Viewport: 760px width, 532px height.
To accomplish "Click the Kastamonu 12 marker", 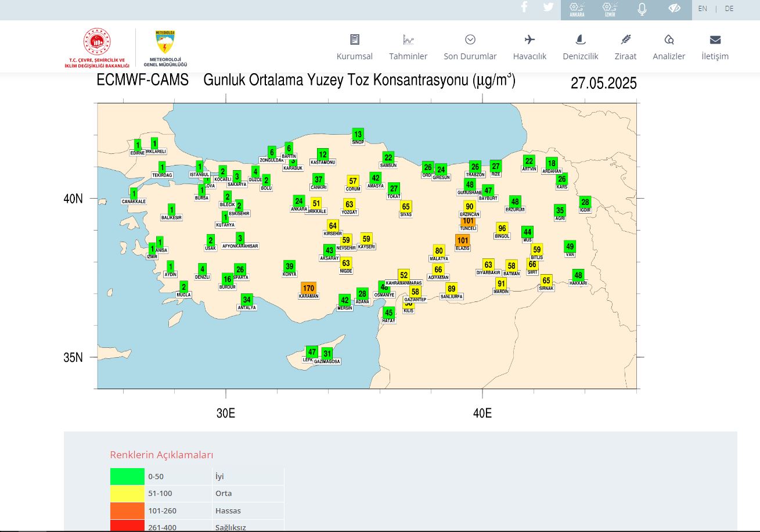I will [x=323, y=154].
